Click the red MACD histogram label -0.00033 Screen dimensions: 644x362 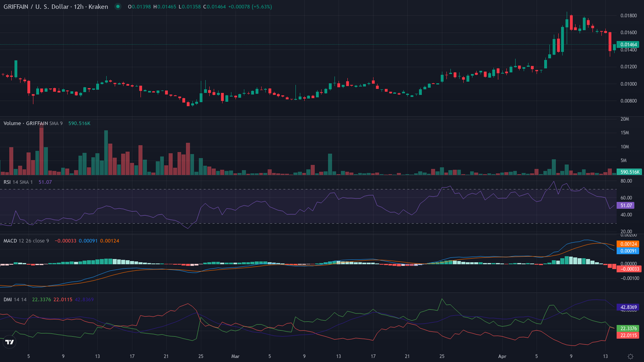pyautogui.click(x=628, y=269)
